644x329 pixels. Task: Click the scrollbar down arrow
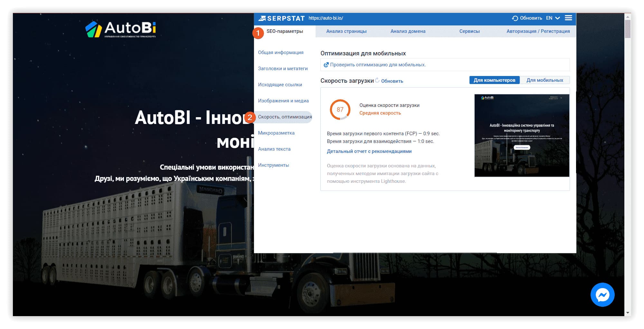[628, 313]
